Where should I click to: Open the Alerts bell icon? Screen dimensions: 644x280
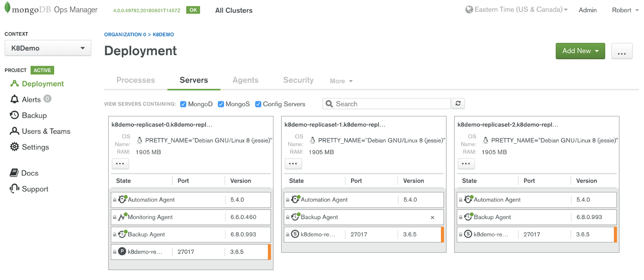tap(14, 99)
